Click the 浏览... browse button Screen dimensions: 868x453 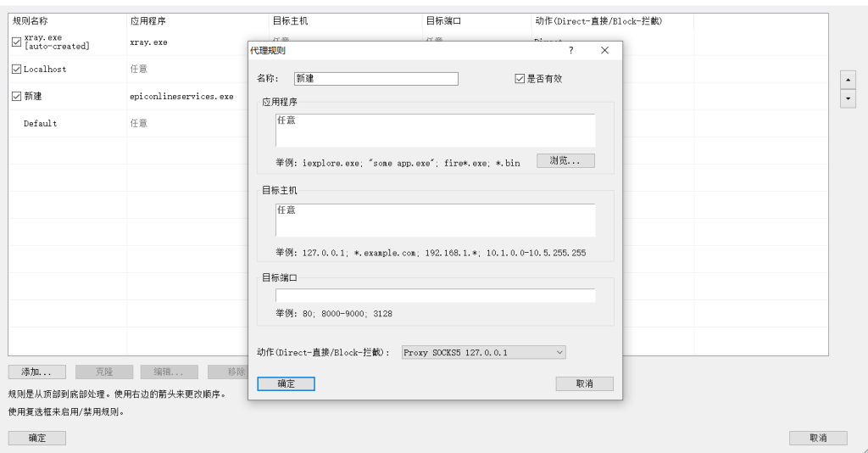pos(565,160)
